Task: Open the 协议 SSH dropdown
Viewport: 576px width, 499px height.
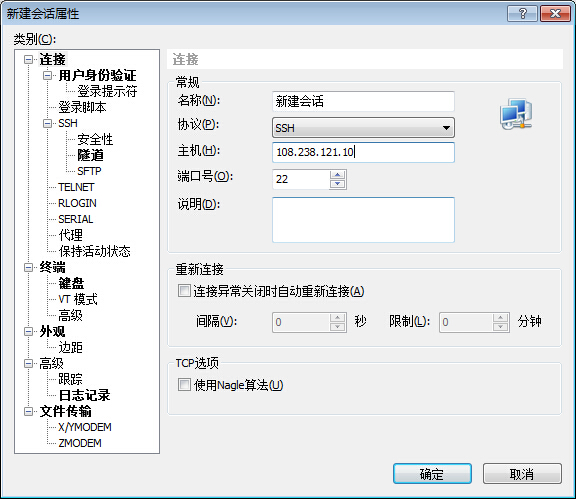Action: [363, 128]
